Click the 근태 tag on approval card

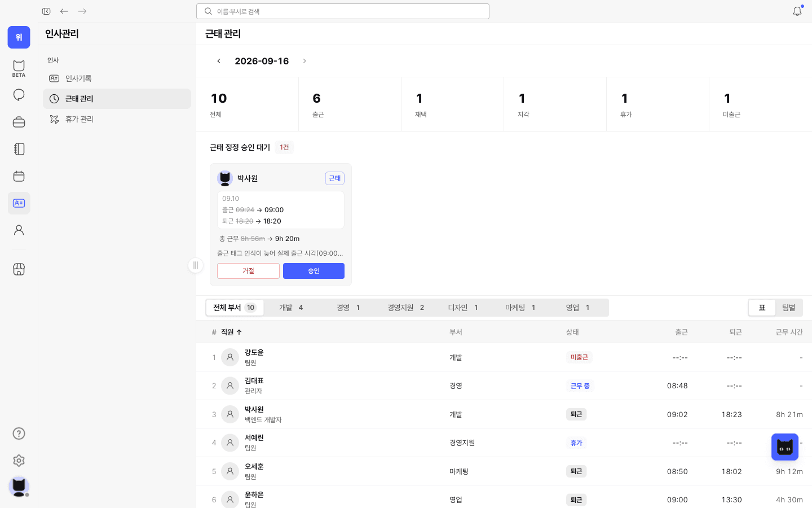pyautogui.click(x=335, y=178)
